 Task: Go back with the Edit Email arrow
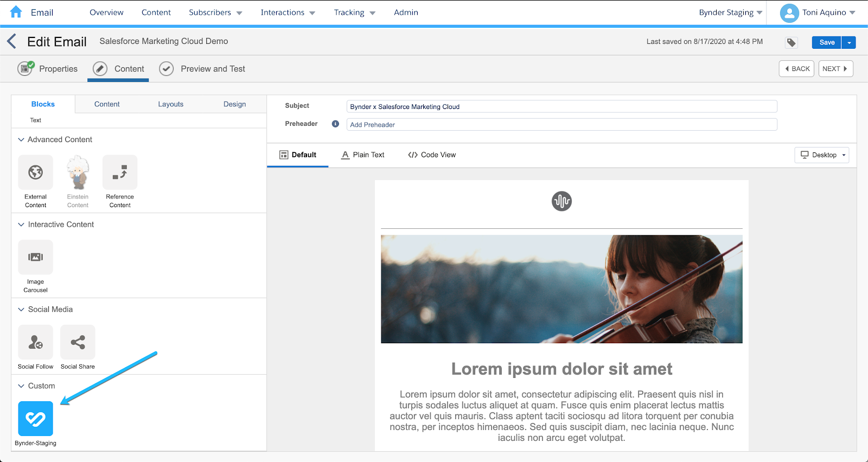(x=11, y=41)
